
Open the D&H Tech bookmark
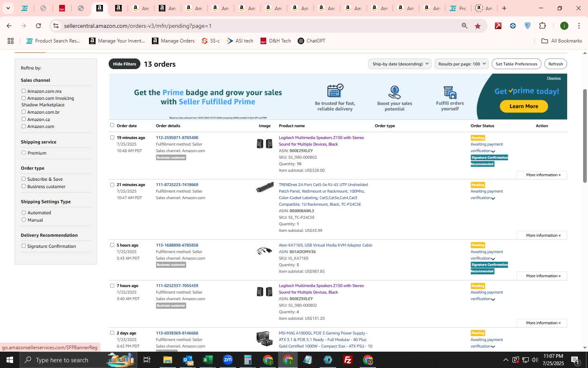point(276,41)
